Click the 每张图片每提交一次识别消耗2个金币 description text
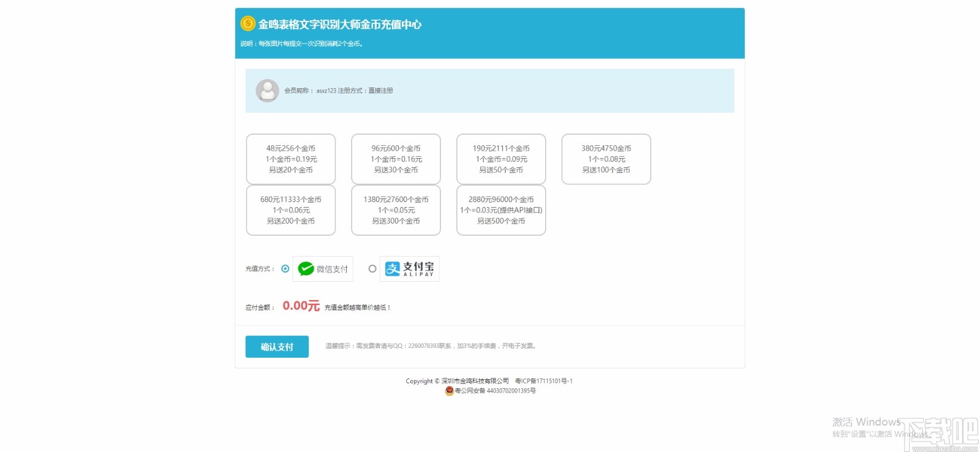 pos(301,43)
